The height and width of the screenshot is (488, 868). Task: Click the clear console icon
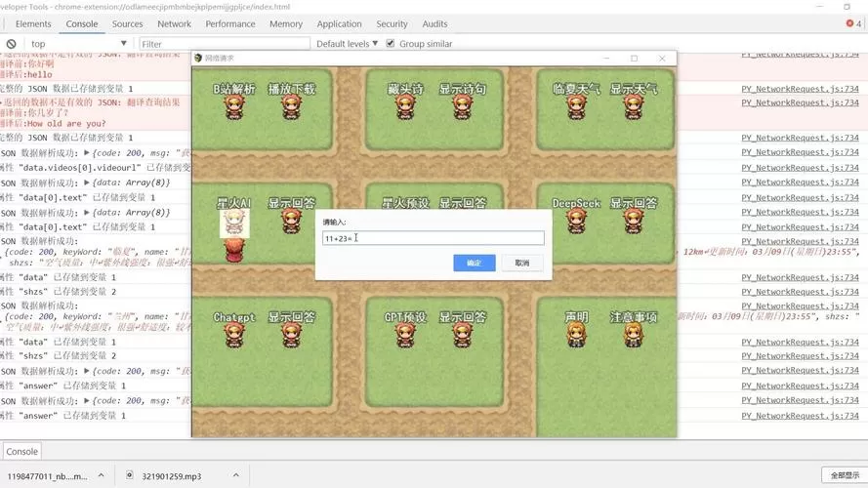(x=11, y=44)
